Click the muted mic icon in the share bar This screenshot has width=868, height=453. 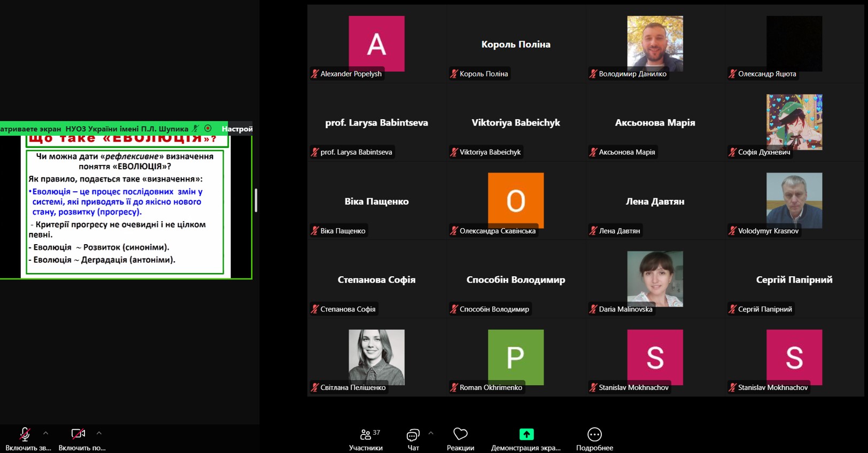(196, 128)
